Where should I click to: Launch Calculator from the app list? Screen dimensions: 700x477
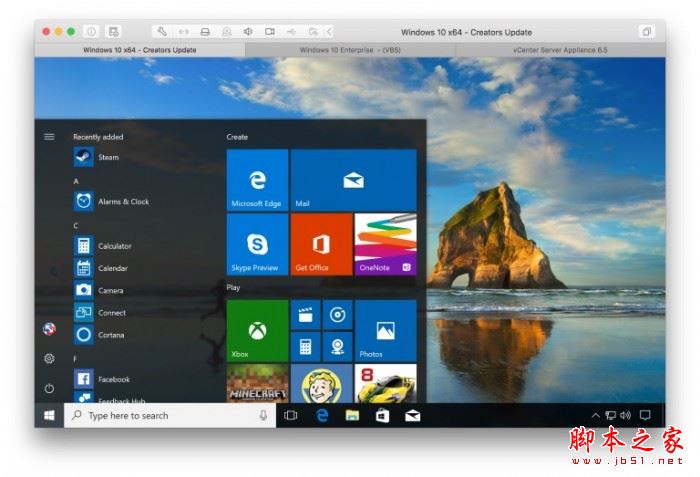(x=115, y=246)
